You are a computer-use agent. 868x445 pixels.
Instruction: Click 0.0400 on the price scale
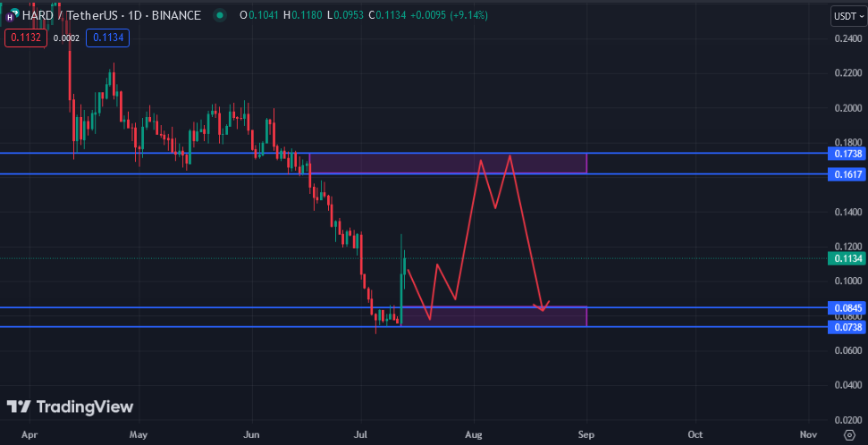tap(847, 384)
